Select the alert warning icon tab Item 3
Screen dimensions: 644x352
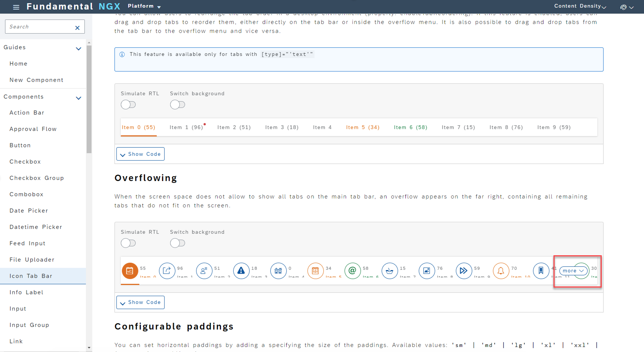coord(241,271)
